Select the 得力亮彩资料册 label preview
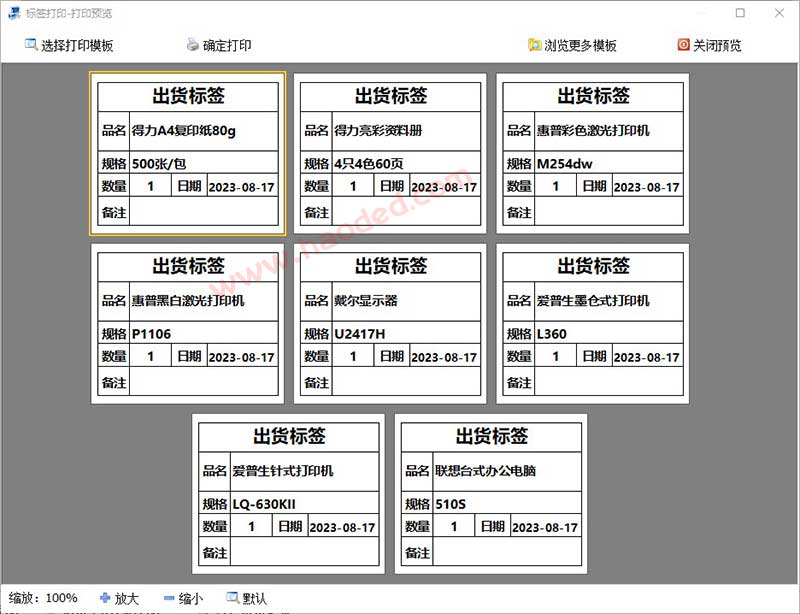This screenshot has height=614, width=800. point(390,154)
